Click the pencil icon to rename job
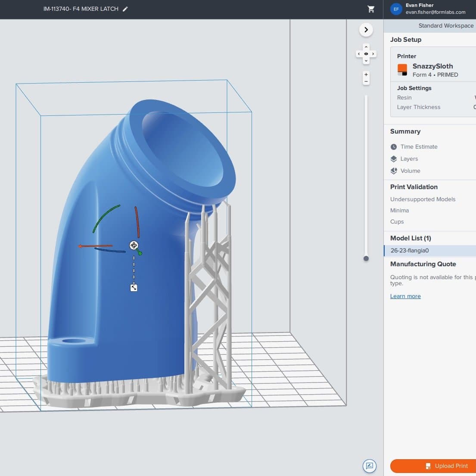 125,9
